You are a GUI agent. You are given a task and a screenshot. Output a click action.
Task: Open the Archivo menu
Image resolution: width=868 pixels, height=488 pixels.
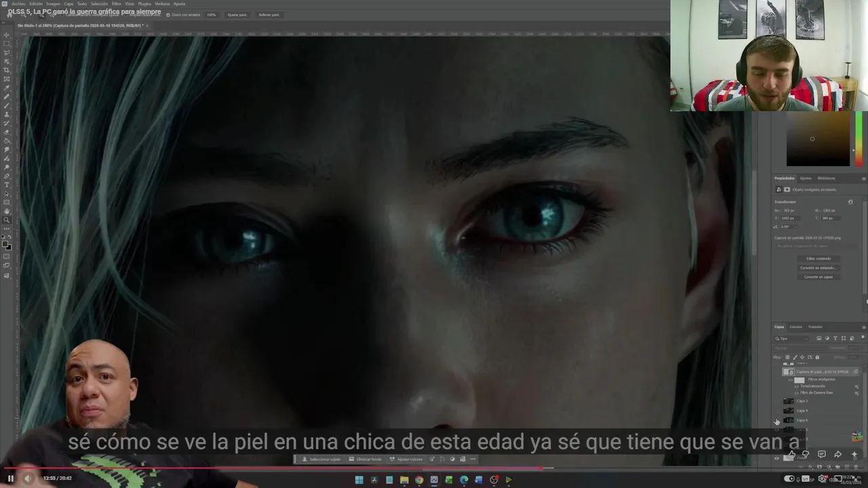(18, 3)
